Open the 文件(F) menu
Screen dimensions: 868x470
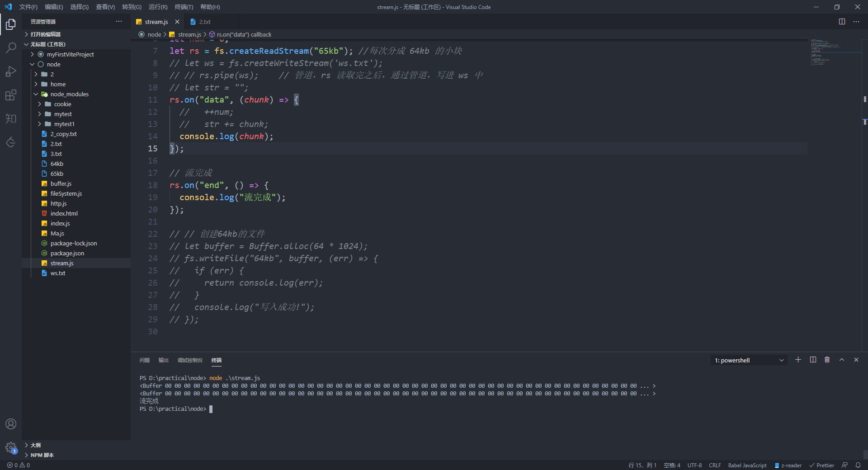(x=28, y=7)
